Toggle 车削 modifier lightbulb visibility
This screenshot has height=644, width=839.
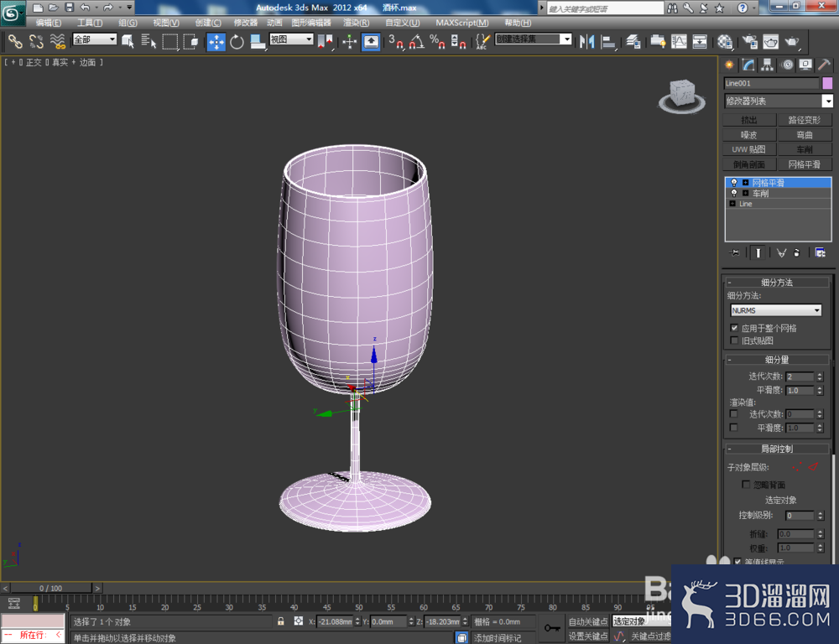pyautogui.click(x=734, y=193)
